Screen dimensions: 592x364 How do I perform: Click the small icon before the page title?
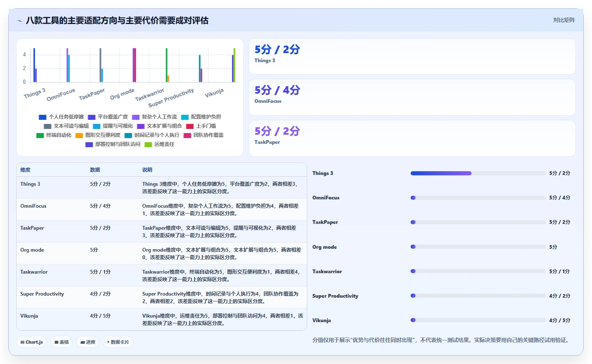(x=20, y=21)
